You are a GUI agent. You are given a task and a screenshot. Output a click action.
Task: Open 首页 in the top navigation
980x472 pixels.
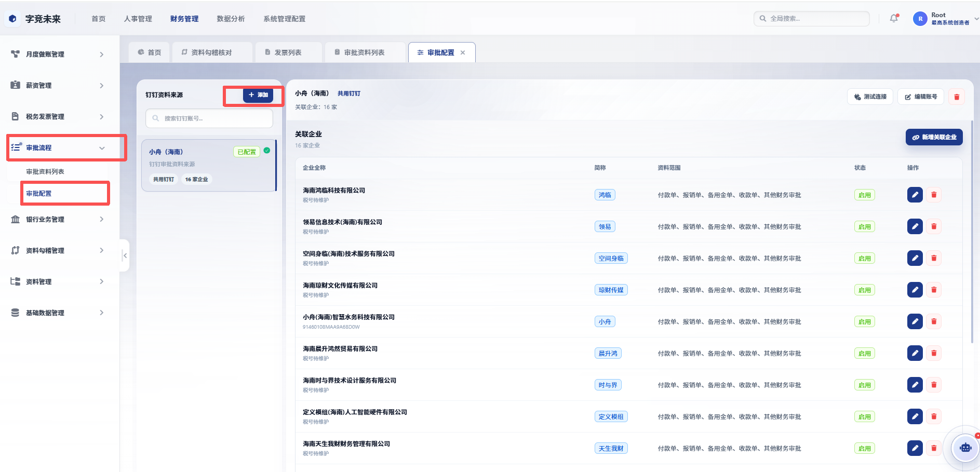click(x=99, y=19)
